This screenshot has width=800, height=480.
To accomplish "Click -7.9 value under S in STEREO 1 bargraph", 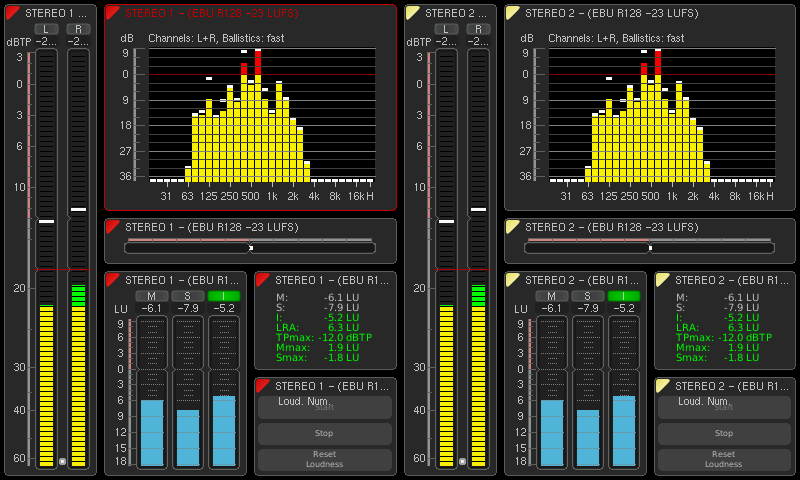I will [x=188, y=308].
